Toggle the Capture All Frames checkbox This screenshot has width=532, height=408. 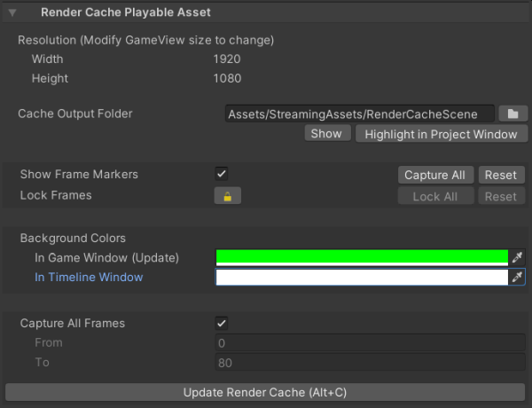point(222,323)
